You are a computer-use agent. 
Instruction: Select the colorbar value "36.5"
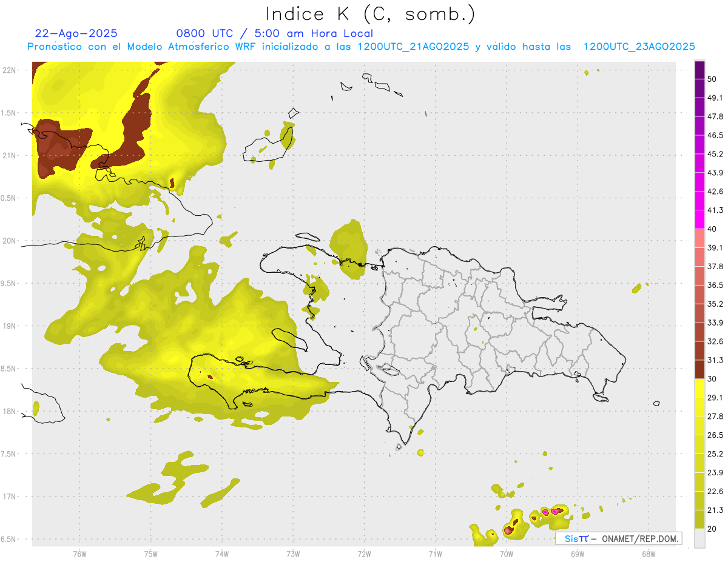(715, 285)
